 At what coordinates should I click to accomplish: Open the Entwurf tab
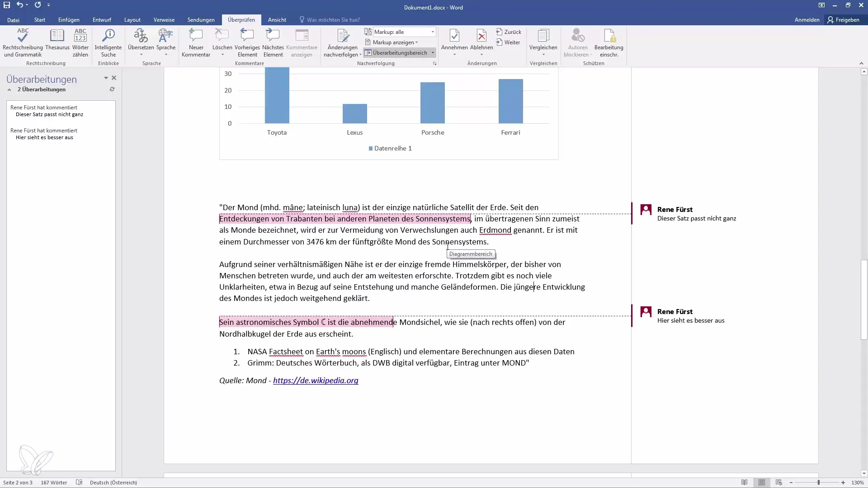pos(102,20)
